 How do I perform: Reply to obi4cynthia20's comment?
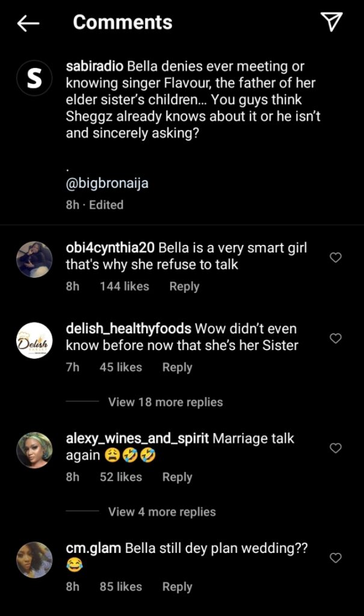(x=184, y=286)
